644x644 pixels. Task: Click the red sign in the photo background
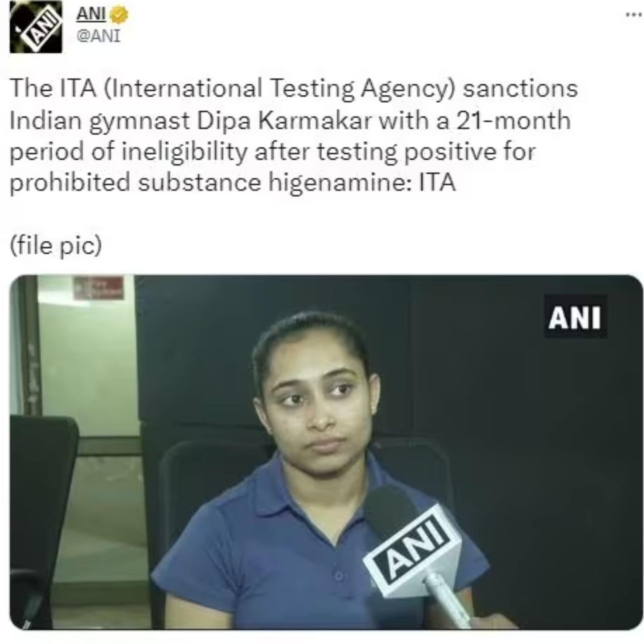pyautogui.click(x=98, y=288)
